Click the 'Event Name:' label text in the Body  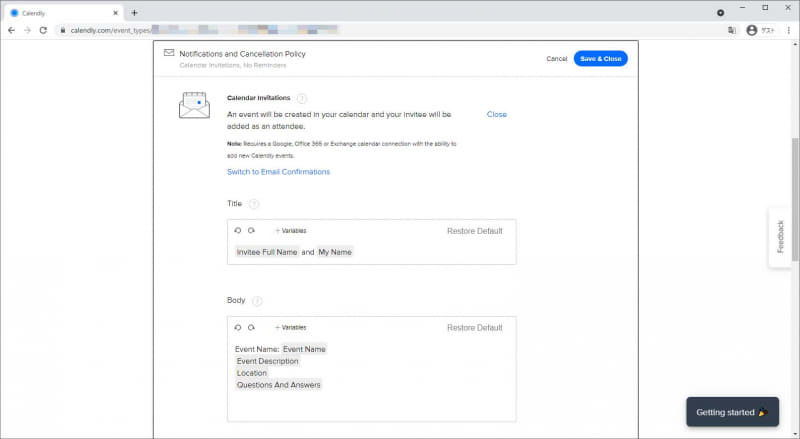[x=257, y=349]
